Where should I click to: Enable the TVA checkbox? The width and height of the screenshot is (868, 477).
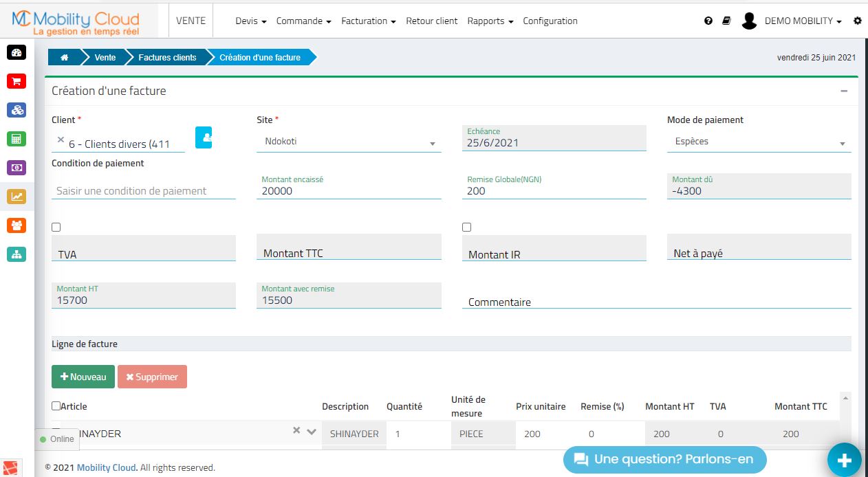[56, 228]
